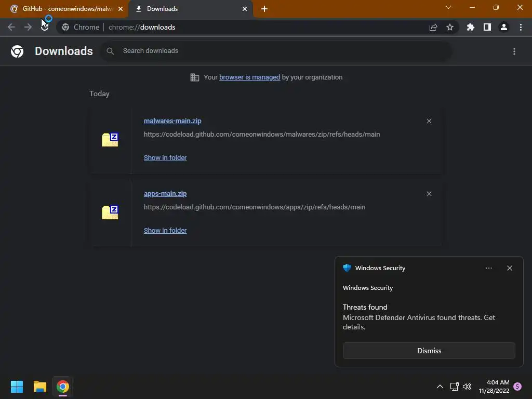Click the malwares codeload.github.com URL text
The image size is (532, 399).
(x=262, y=135)
